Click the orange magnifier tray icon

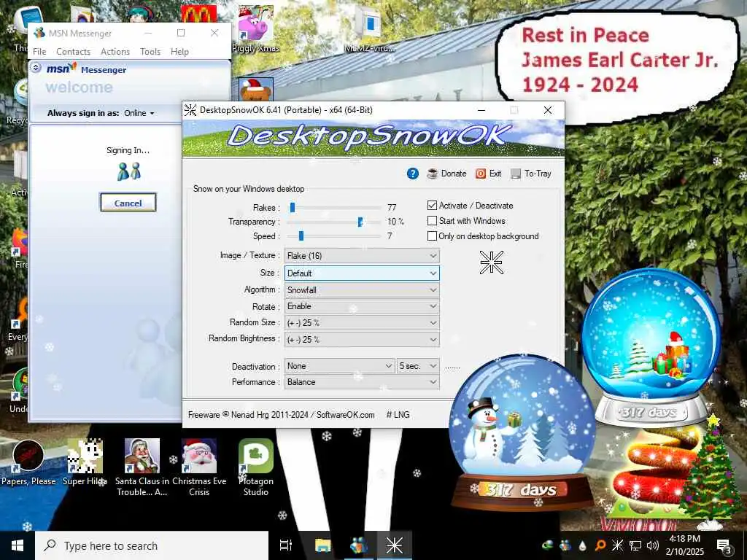[x=600, y=545]
